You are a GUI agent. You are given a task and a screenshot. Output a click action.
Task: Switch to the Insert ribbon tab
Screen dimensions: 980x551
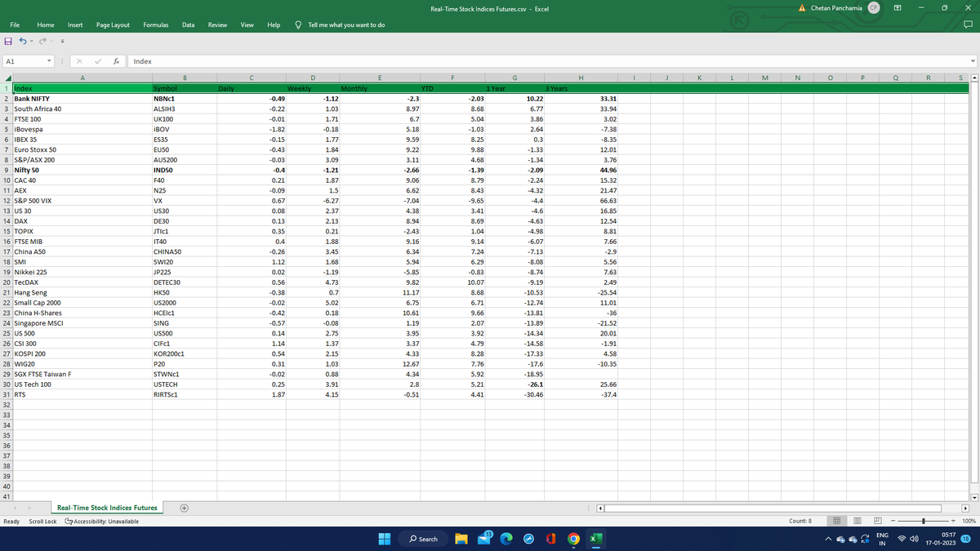tap(74, 25)
